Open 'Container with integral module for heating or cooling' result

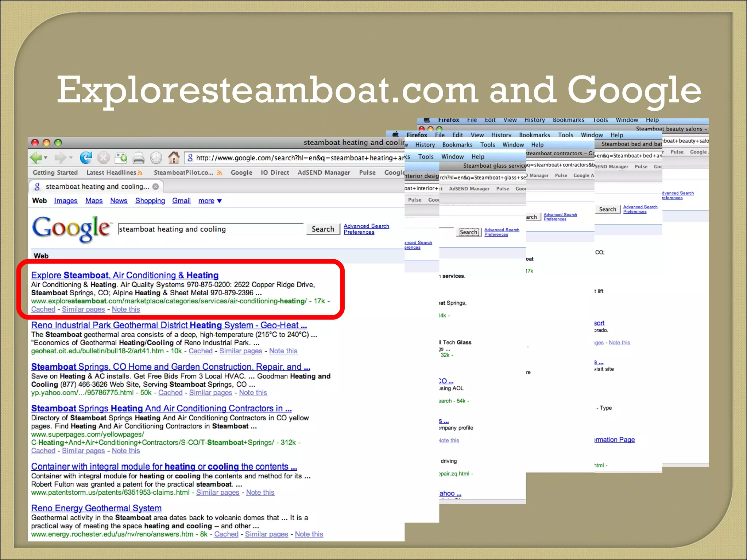pyautogui.click(x=164, y=467)
